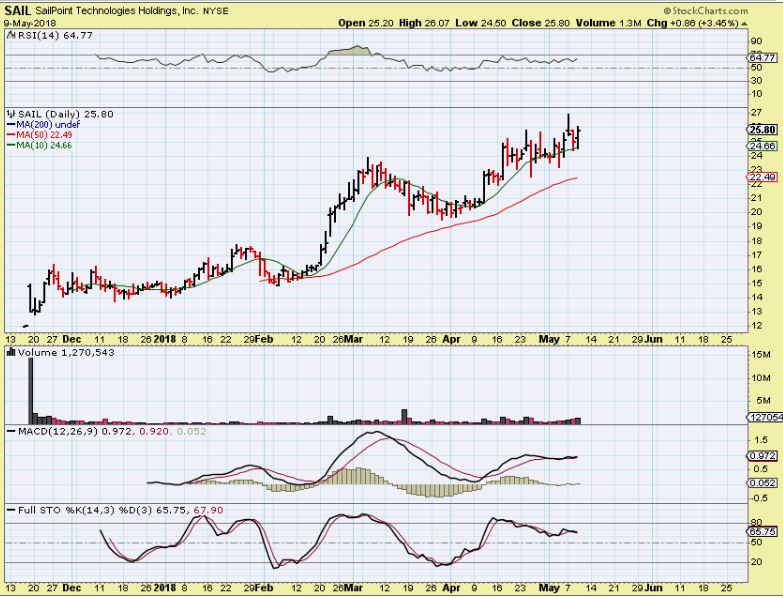
Task: Click the MA(200) undef legend text
Action: click(x=47, y=125)
